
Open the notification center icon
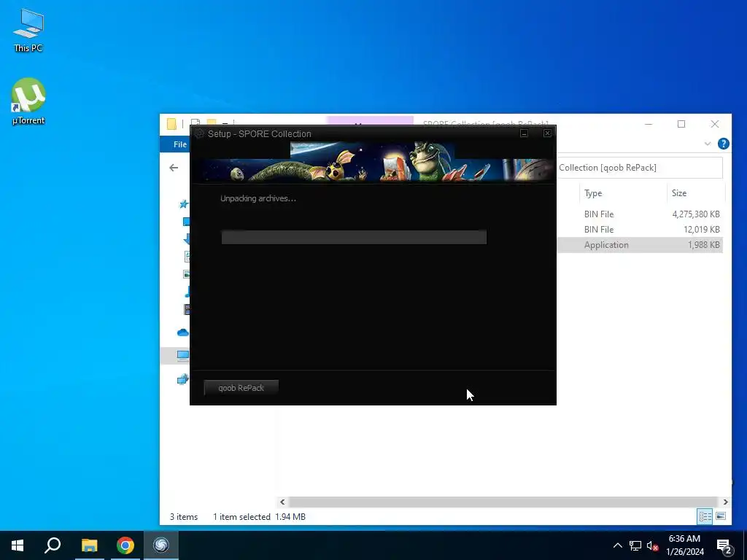coord(724,546)
